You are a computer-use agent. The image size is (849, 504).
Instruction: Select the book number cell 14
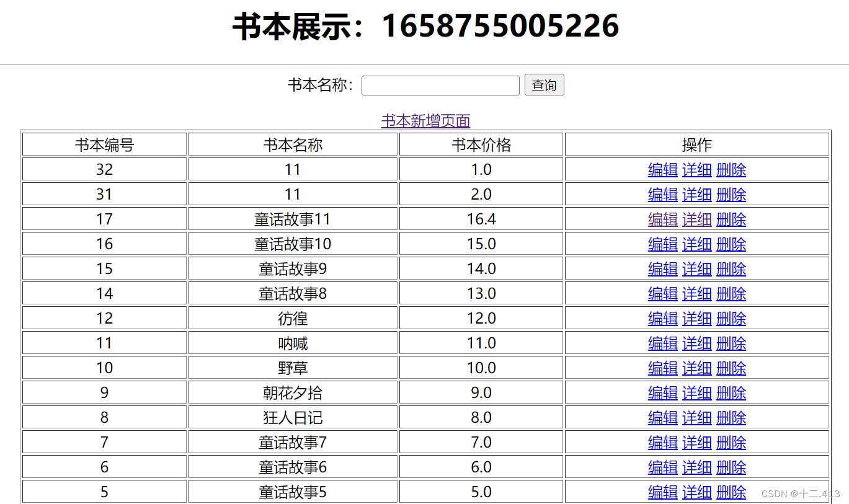105,293
